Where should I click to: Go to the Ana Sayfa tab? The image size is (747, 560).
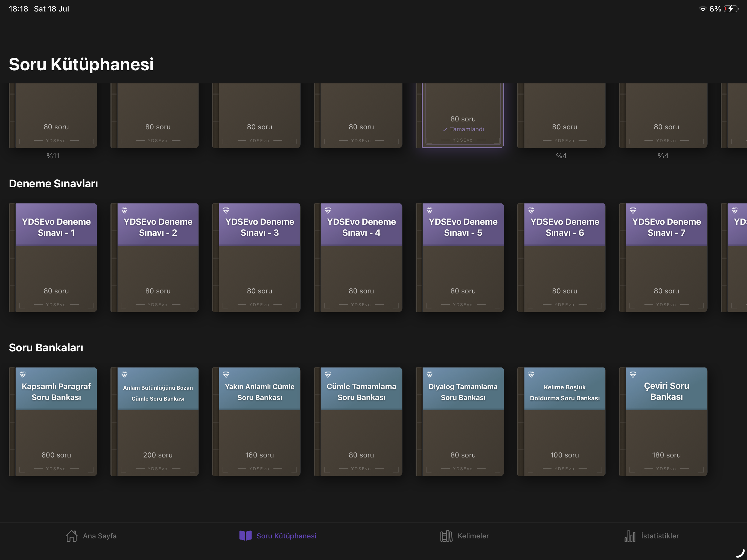(91, 536)
